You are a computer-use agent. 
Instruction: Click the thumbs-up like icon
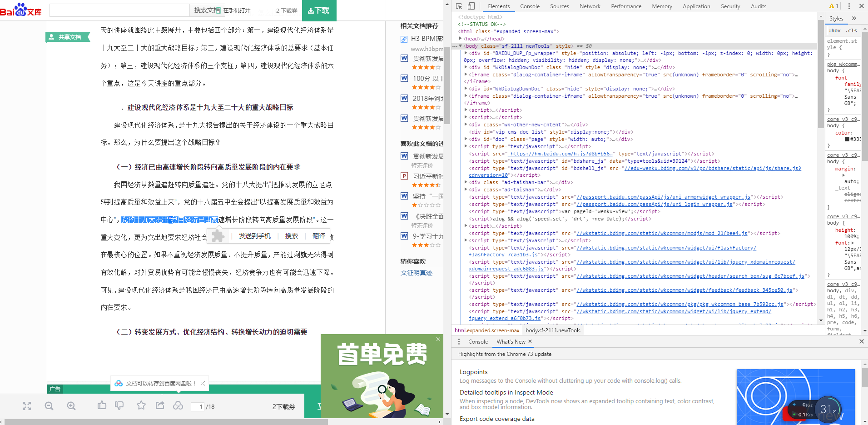tap(102, 405)
